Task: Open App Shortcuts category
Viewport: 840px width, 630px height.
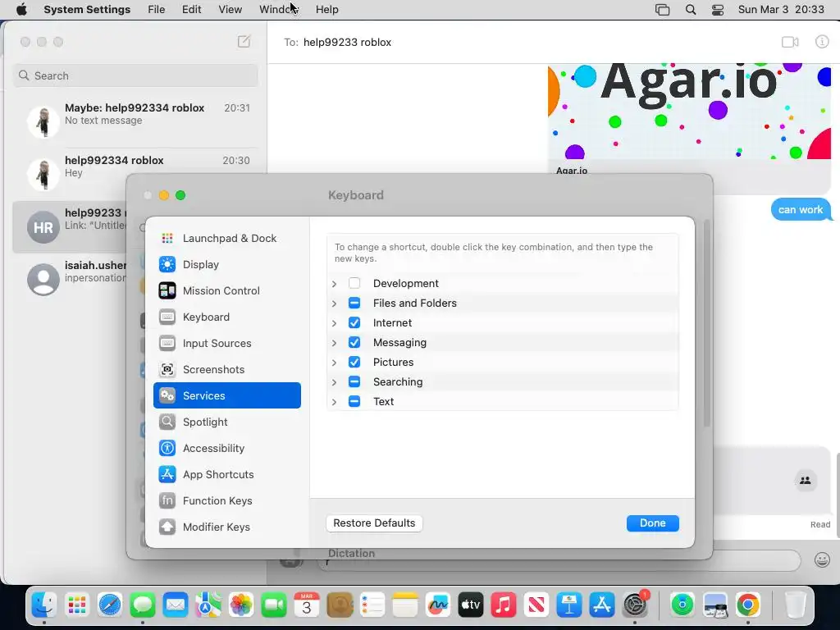Action: pos(227,475)
